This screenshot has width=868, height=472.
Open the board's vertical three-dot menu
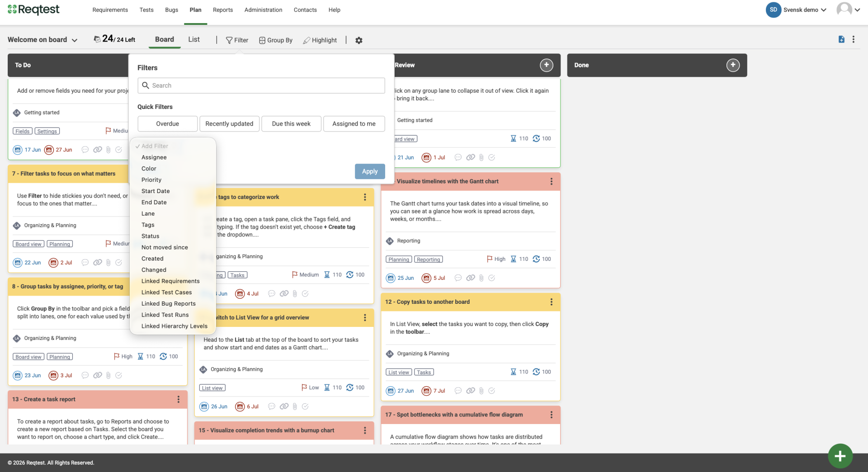click(x=854, y=39)
